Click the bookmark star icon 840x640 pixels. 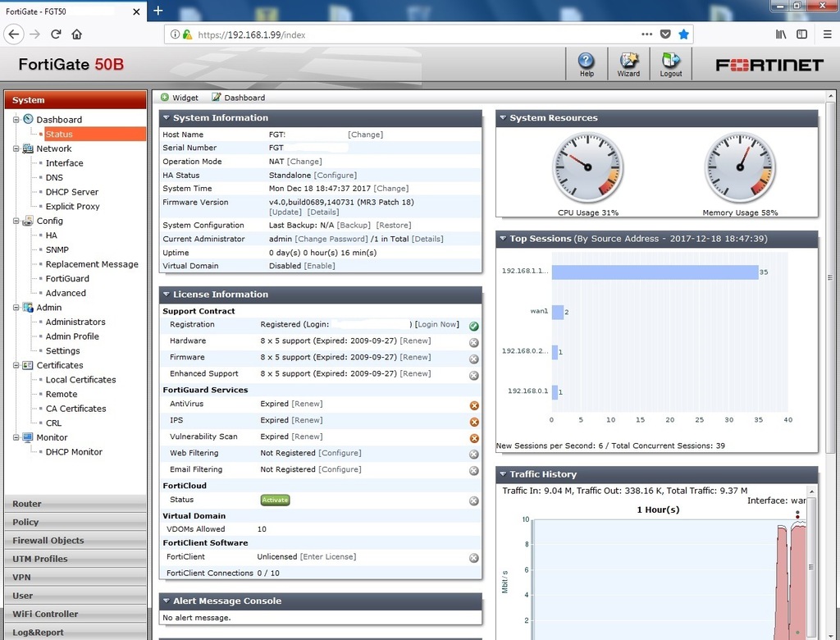coord(683,34)
